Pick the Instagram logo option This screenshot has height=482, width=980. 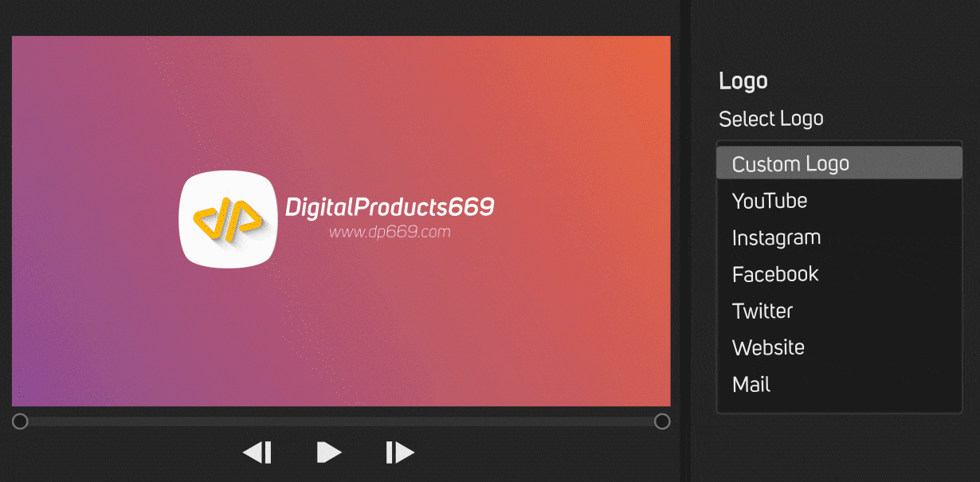(x=776, y=237)
